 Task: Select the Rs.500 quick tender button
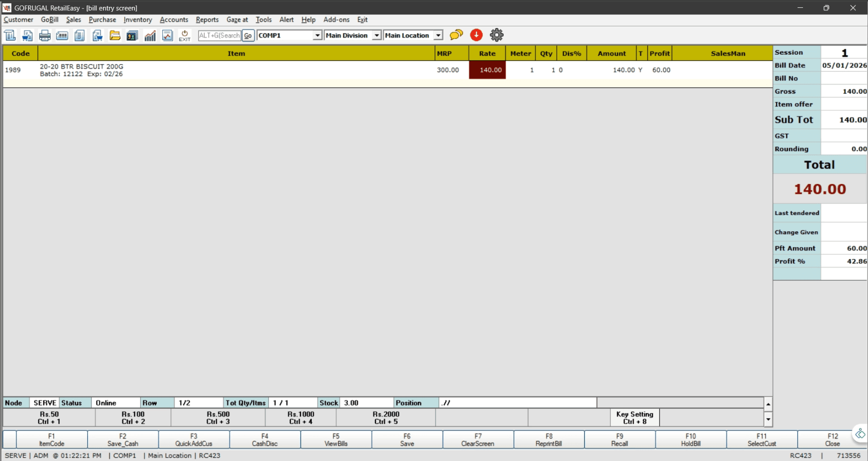coord(218,418)
